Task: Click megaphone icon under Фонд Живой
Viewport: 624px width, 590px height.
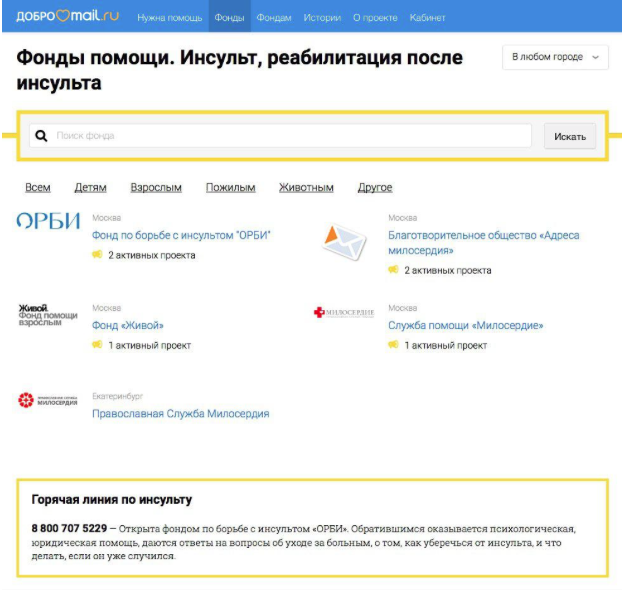Action: pos(97,345)
